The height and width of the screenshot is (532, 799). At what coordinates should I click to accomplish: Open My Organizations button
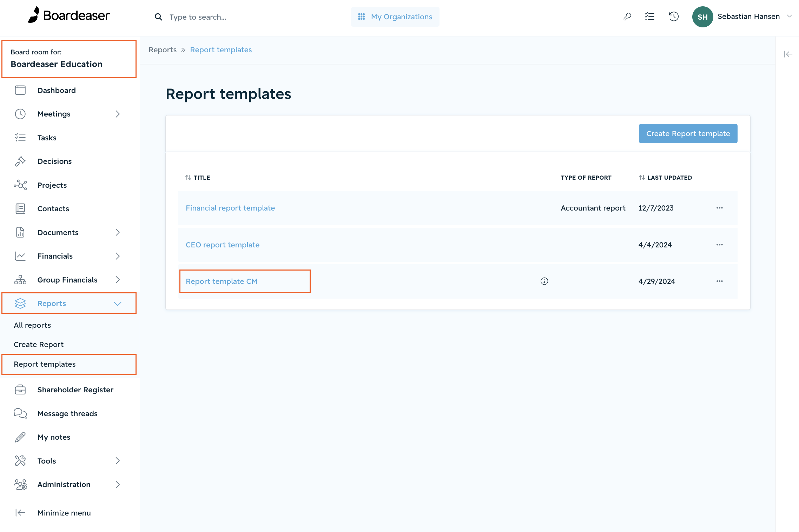[395, 17]
